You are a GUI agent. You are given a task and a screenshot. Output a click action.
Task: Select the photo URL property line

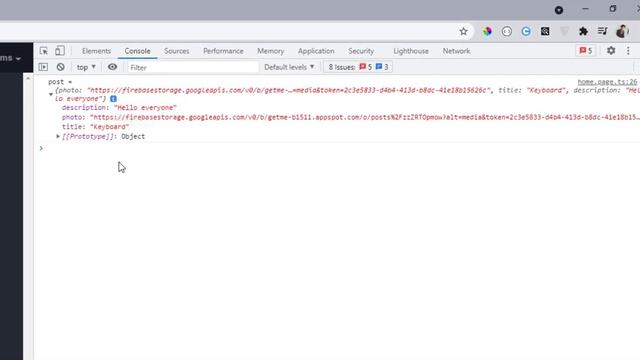350,117
